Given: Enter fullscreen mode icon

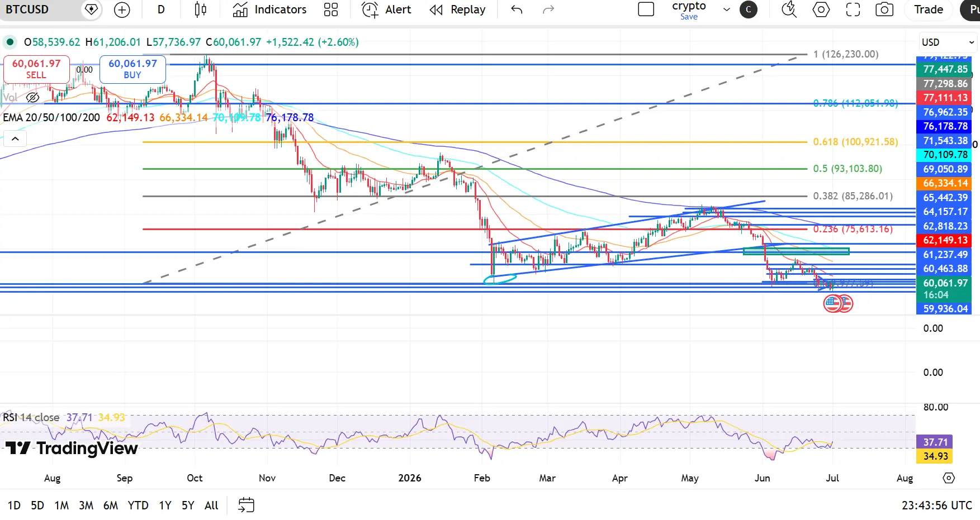Looking at the screenshot, I should point(853,9).
